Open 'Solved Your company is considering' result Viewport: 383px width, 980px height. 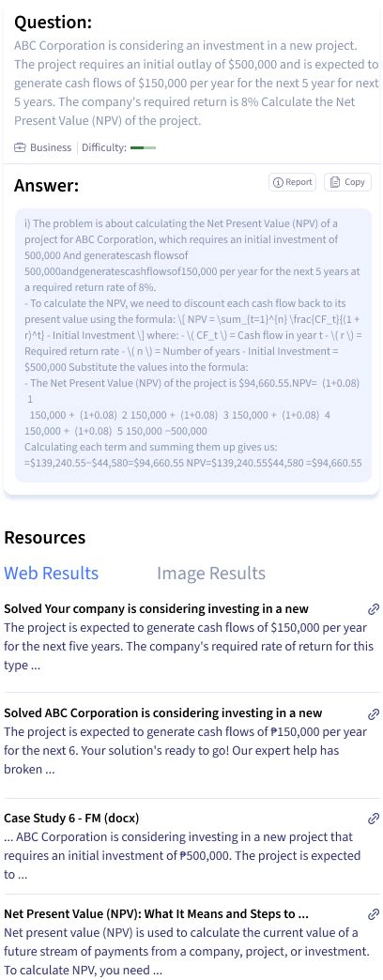(x=156, y=609)
